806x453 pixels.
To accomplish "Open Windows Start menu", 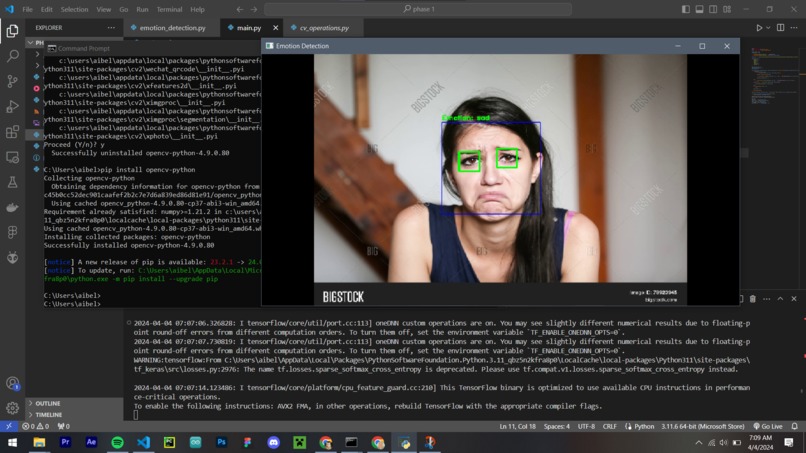I will coord(12,442).
